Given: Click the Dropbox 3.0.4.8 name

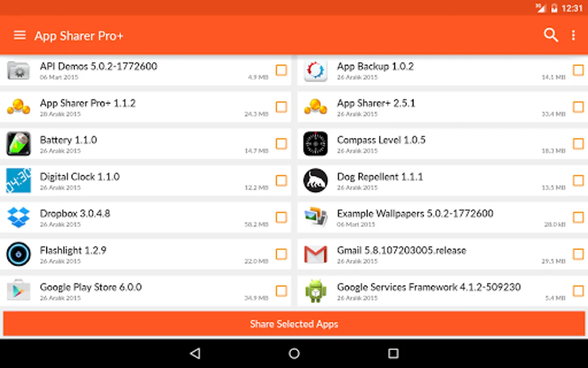Looking at the screenshot, I should tap(75, 213).
